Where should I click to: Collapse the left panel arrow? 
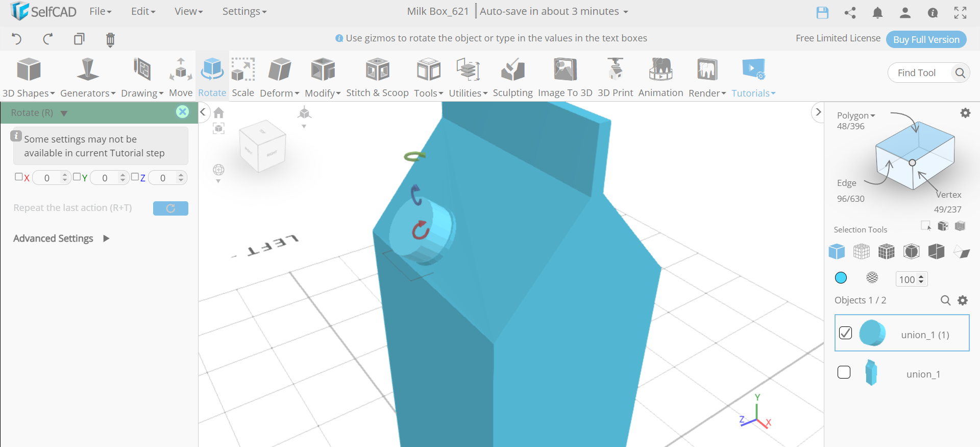click(203, 112)
